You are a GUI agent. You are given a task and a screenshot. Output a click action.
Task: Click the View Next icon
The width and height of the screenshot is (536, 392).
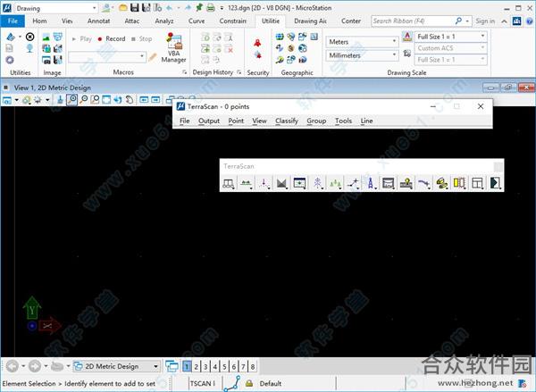click(x=155, y=99)
